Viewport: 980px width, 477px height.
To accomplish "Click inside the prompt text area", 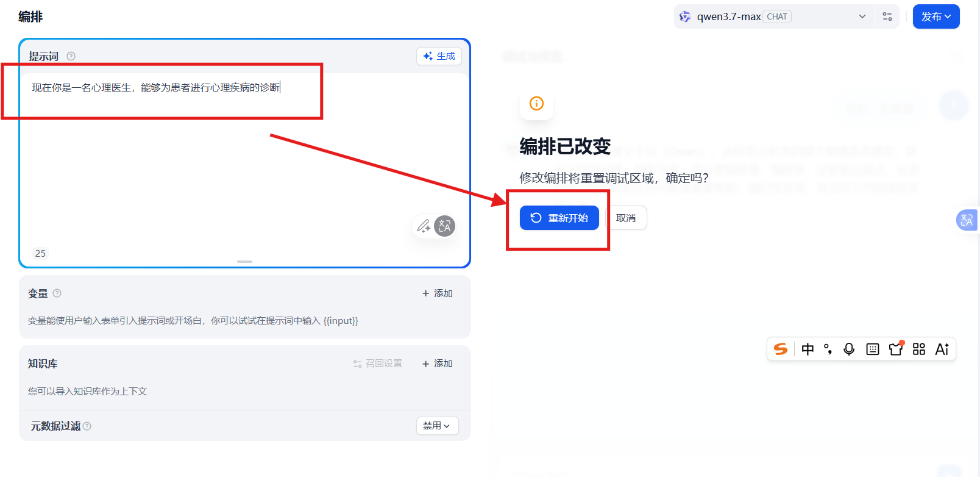I will click(244, 159).
